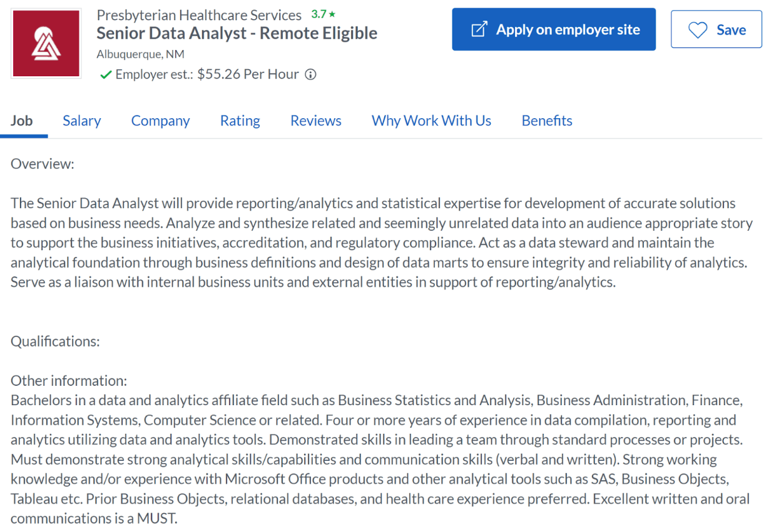Screen dimensions: 769x532
Task: Switch to the Salary tab
Action: click(x=81, y=120)
